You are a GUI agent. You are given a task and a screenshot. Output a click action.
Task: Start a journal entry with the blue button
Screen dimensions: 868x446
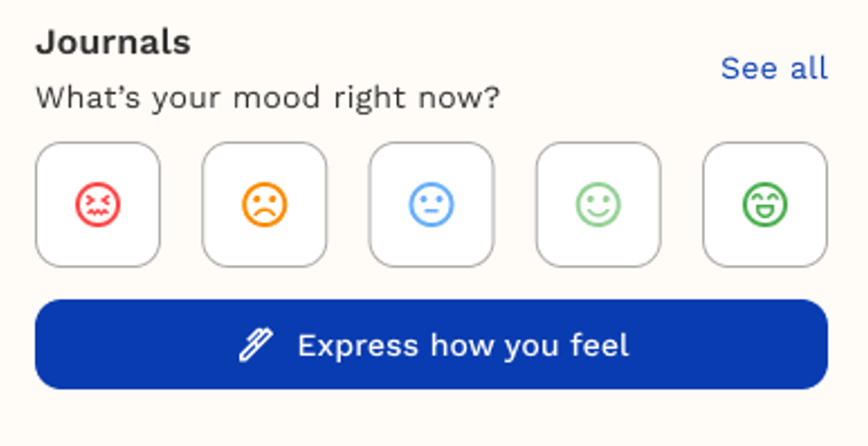pos(431,344)
